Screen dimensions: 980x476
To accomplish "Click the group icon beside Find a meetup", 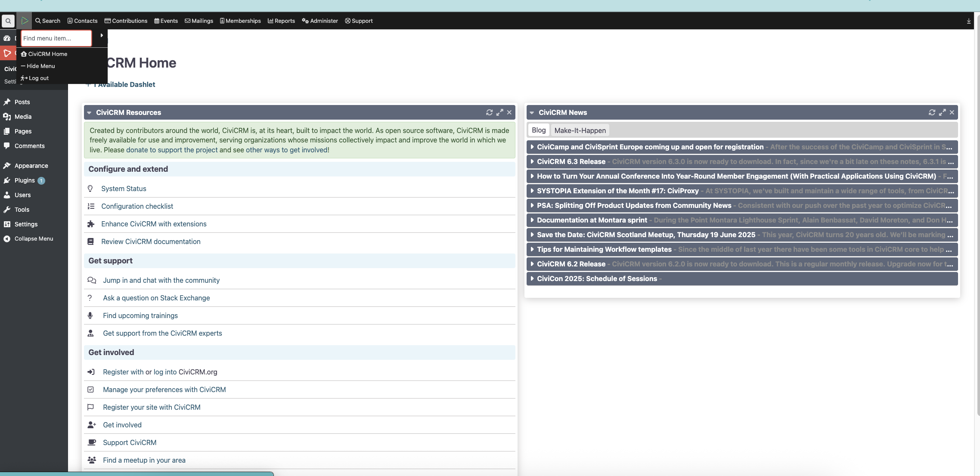I will tap(92, 460).
